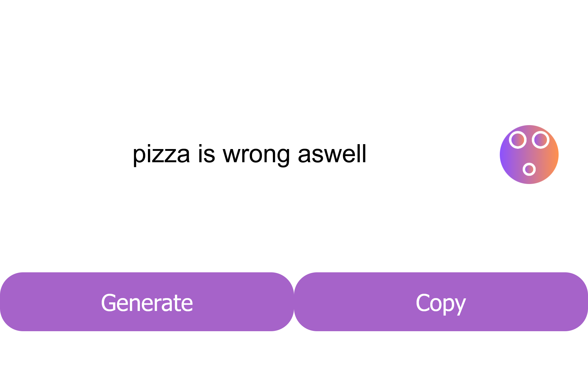Click the "Copy" label text

point(441,303)
